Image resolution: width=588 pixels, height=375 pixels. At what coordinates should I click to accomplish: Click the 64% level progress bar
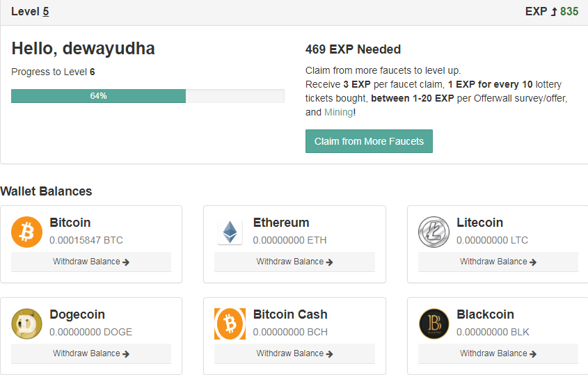[148, 96]
